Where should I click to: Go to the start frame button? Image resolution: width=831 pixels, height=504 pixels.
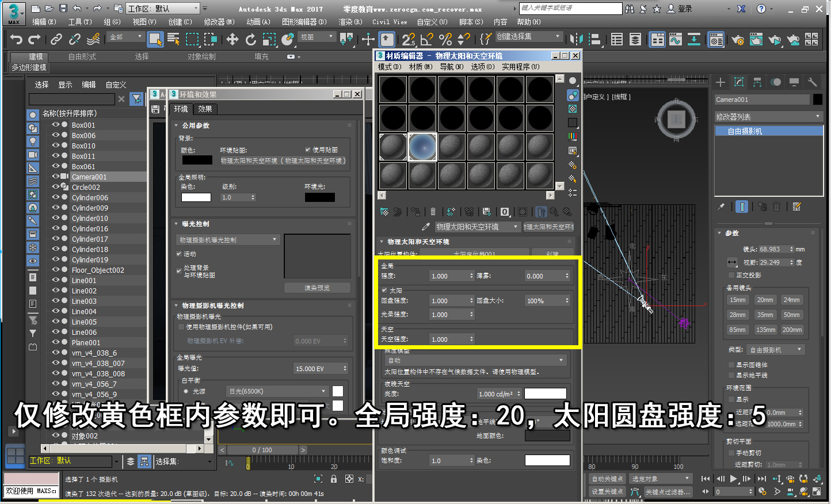[706, 479]
